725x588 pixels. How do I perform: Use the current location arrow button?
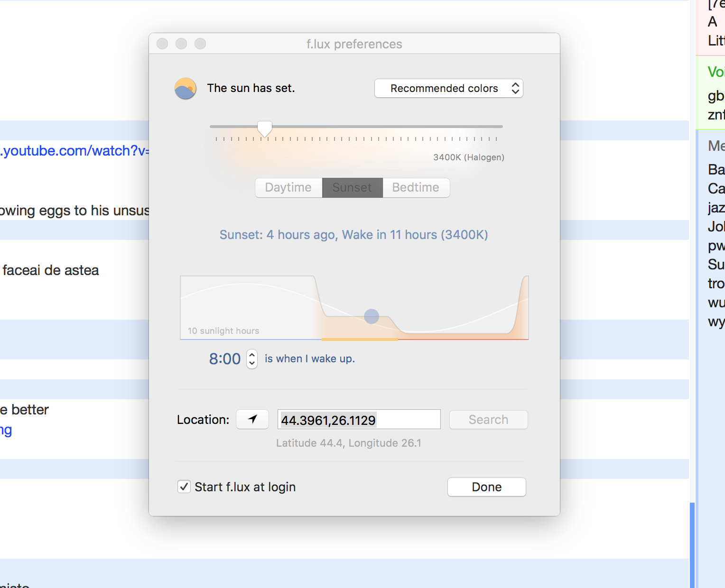click(252, 419)
